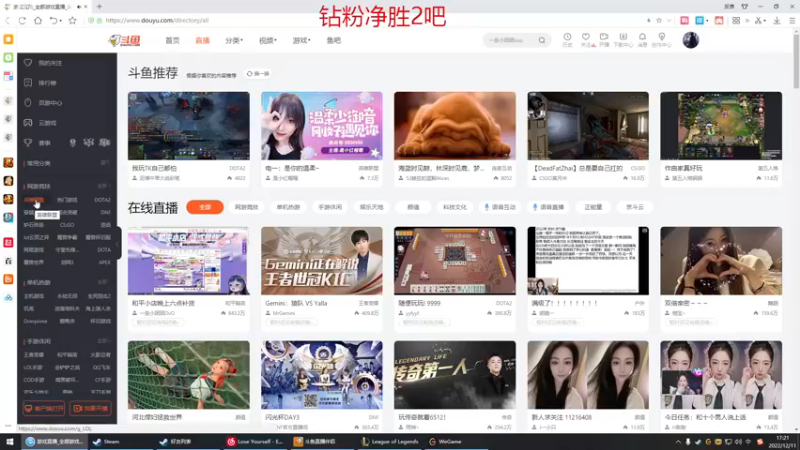Select 科技文化 filter tab
800x450 pixels.
(x=455, y=207)
